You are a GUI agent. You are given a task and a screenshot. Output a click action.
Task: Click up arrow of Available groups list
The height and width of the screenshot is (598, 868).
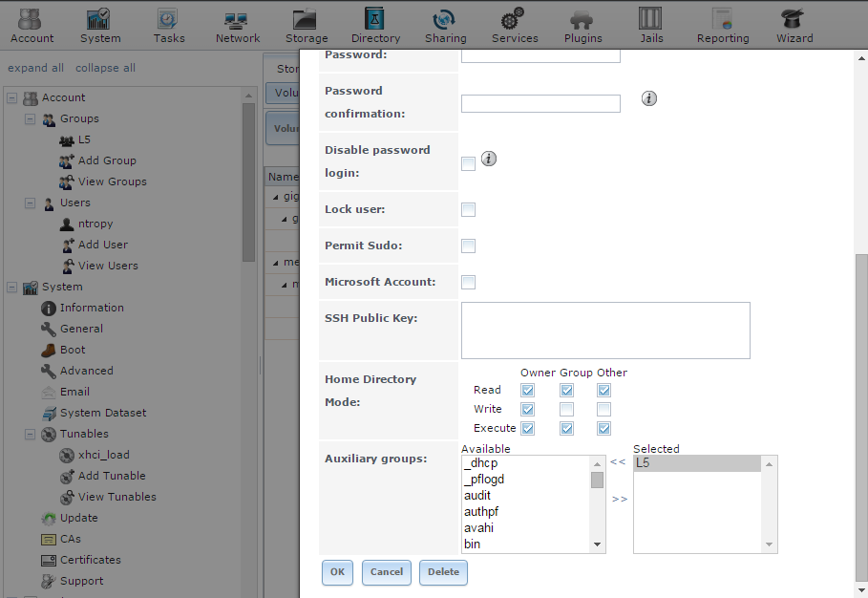tap(598, 464)
